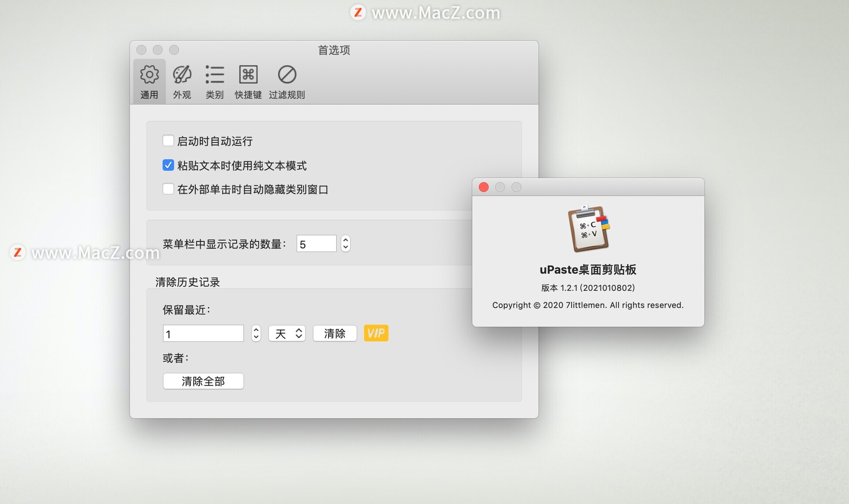Click the Copyright 7littlemen text

coord(588,305)
